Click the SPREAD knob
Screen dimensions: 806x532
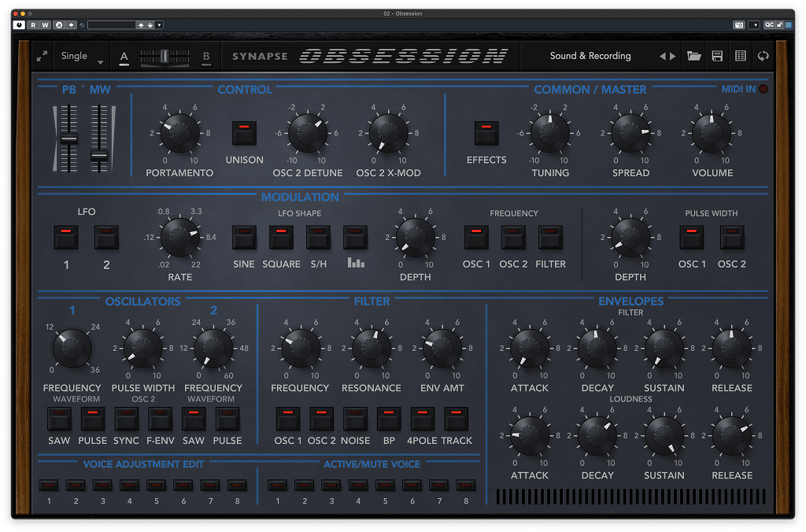(x=630, y=134)
